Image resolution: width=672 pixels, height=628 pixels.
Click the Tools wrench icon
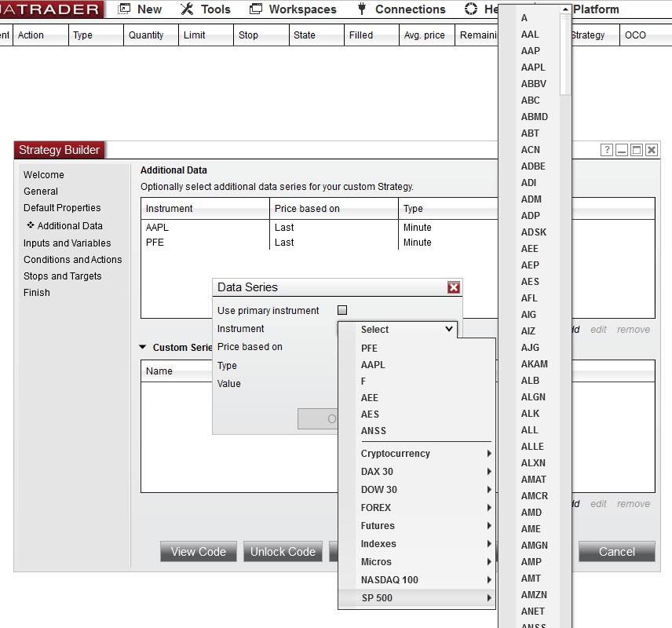click(x=187, y=9)
